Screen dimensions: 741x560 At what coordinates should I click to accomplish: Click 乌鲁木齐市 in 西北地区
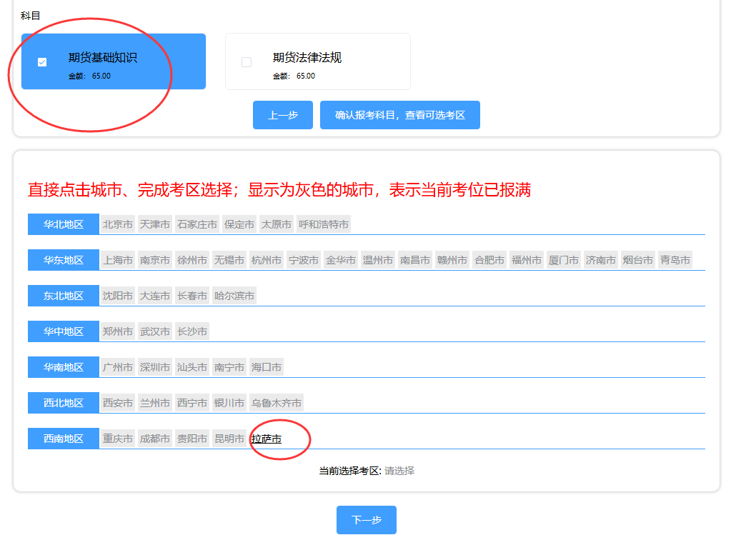277,403
